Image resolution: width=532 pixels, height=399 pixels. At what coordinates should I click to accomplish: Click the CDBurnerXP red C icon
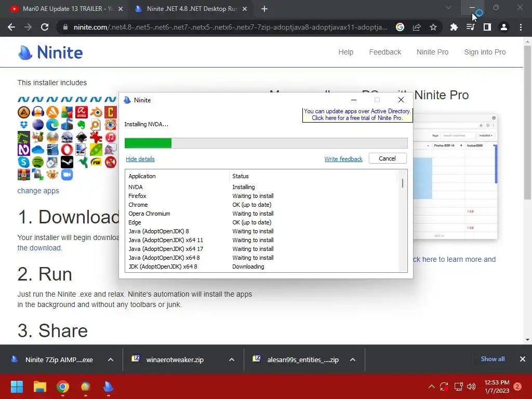(110, 112)
